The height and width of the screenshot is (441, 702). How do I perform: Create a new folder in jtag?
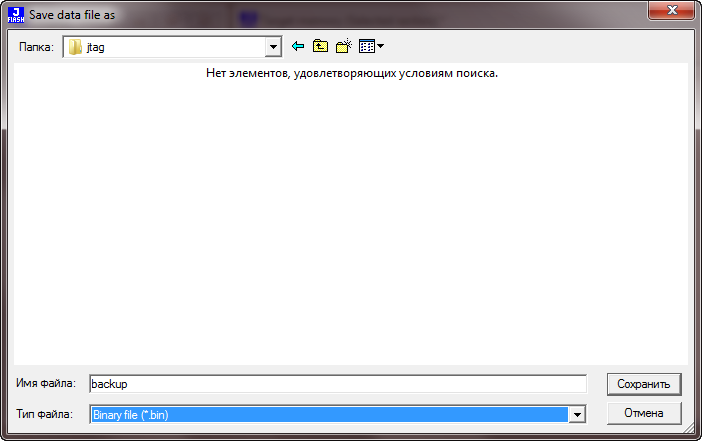pos(343,46)
